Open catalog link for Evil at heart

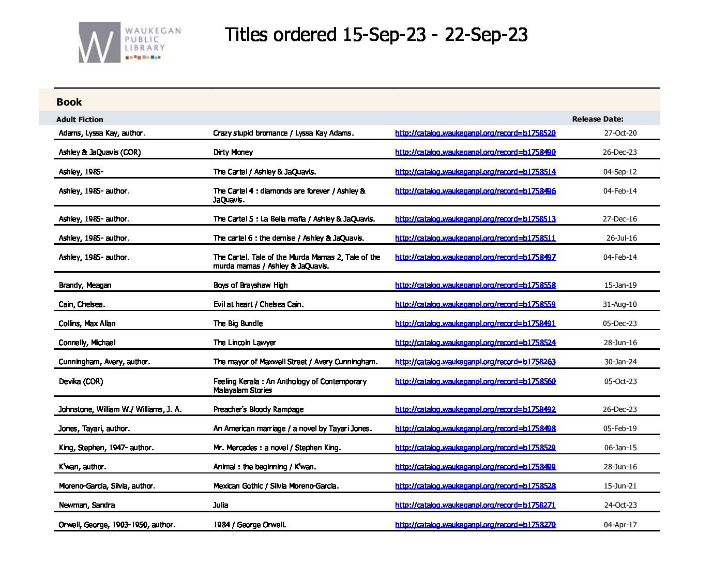click(x=475, y=304)
